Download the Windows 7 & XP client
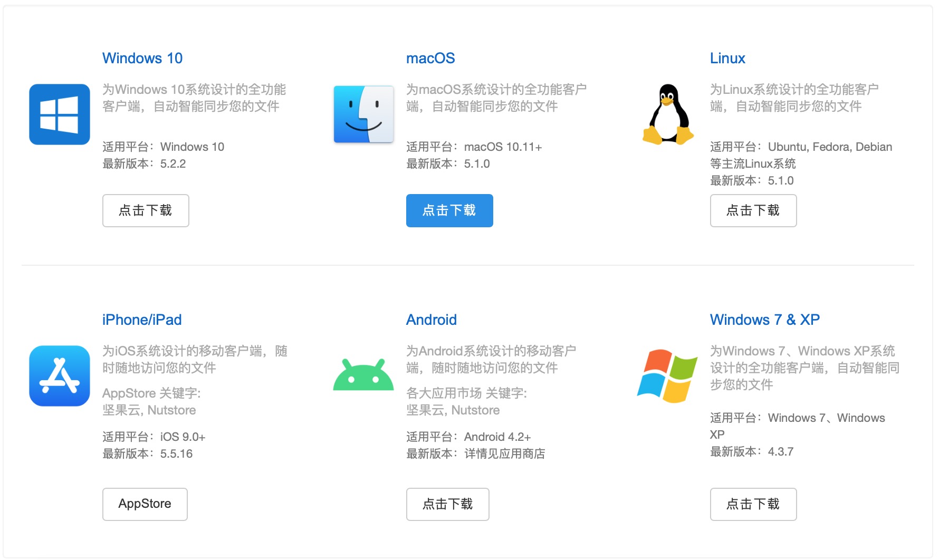 pos(753,504)
